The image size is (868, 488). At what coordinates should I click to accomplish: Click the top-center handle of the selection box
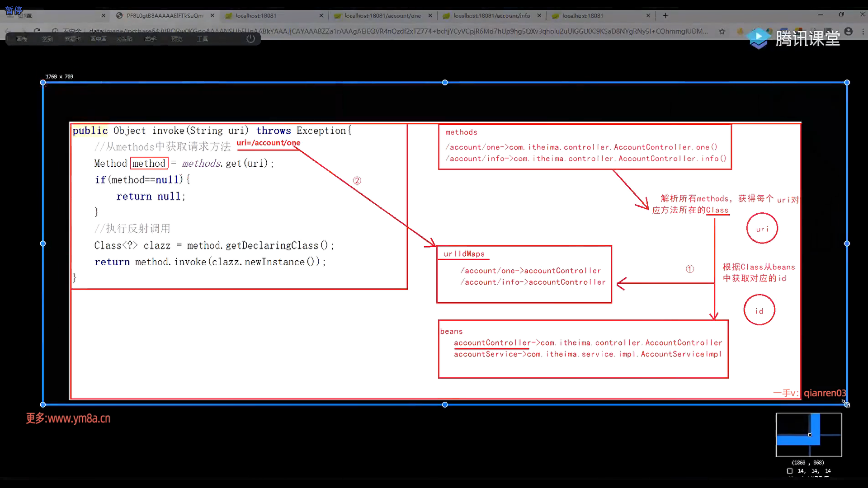(x=445, y=82)
